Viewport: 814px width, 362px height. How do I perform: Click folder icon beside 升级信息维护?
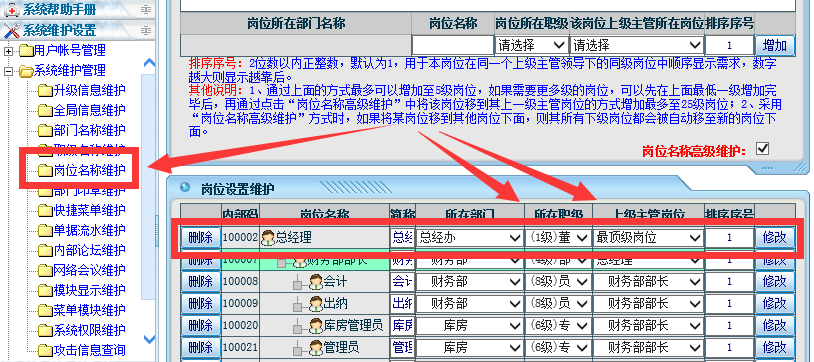point(46,91)
